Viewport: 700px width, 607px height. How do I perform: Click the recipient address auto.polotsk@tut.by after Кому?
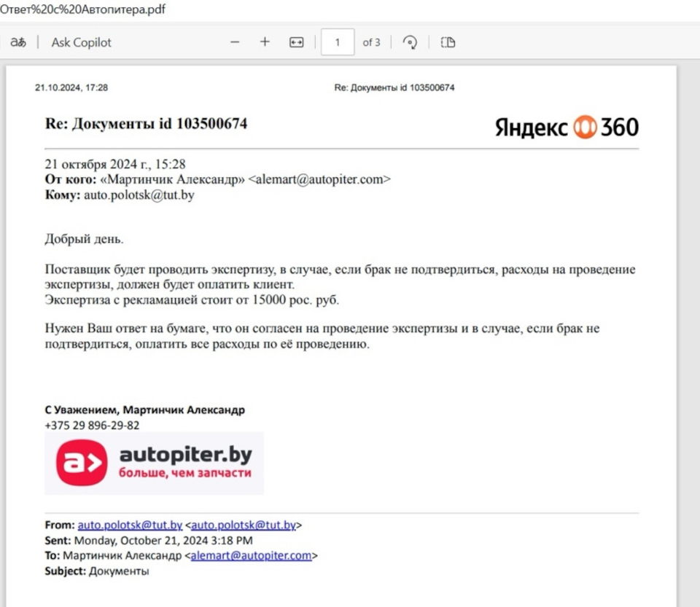pyautogui.click(x=139, y=195)
